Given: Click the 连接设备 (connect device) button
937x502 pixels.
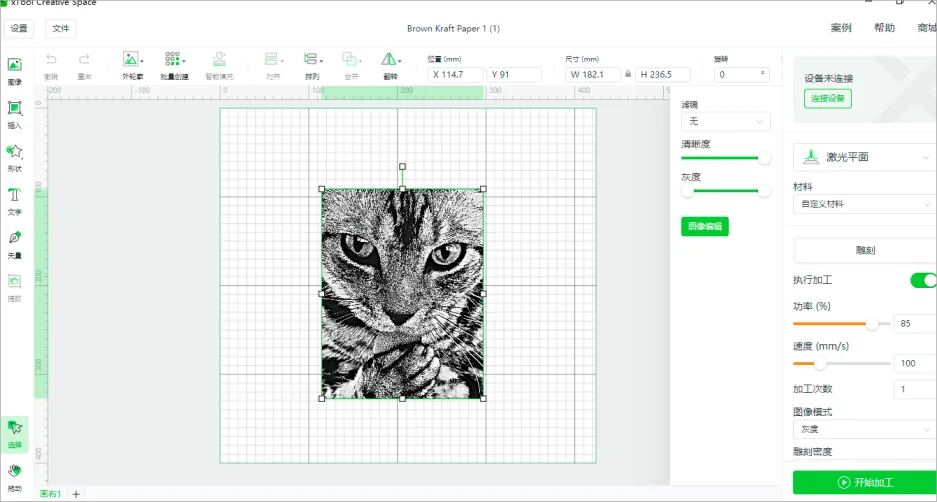Looking at the screenshot, I should [828, 99].
